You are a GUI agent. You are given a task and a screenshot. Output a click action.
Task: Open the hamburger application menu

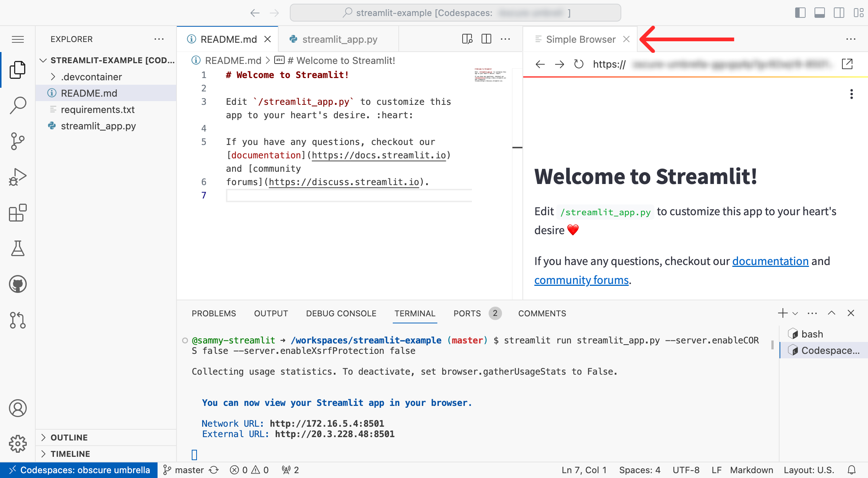coord(17,39)
